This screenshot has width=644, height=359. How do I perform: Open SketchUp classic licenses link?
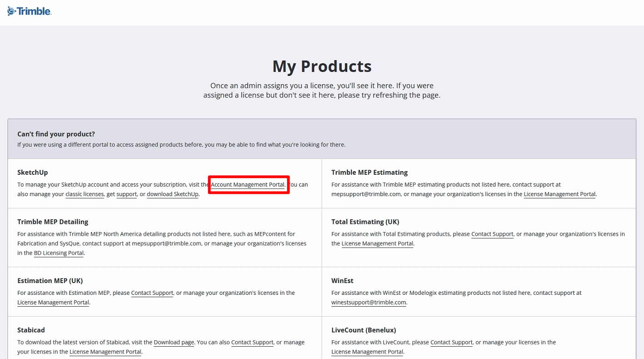pos(85,194)
